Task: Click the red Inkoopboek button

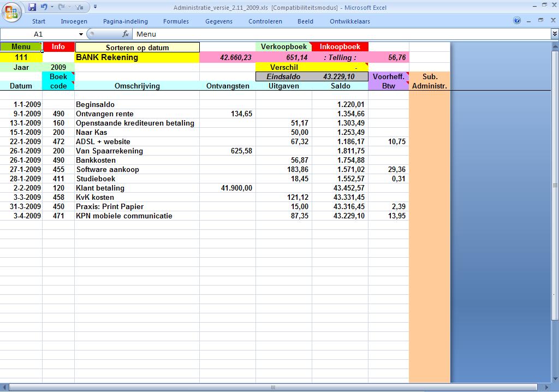Action: (x=340, y=47)
